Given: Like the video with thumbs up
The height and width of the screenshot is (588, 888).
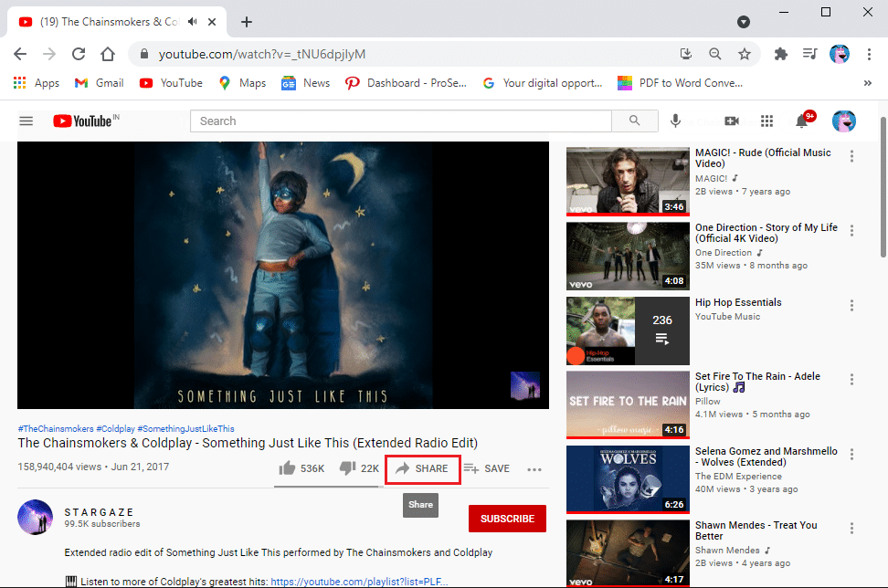Looking at the screenshot, I should tap(287, 469).
